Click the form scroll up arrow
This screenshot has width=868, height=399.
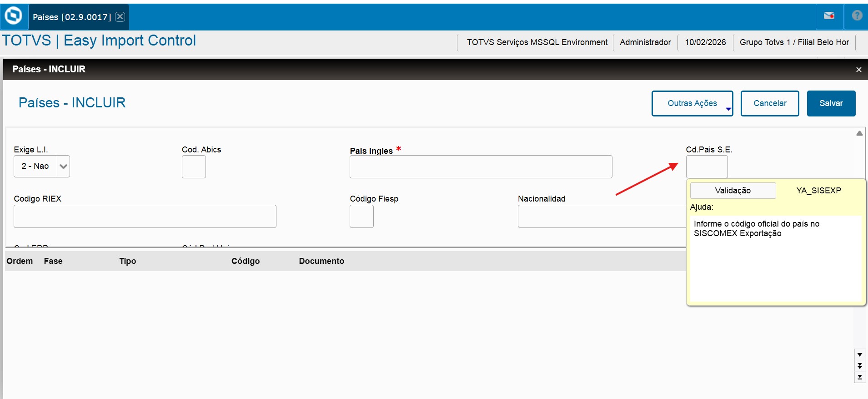click(859, 133)
